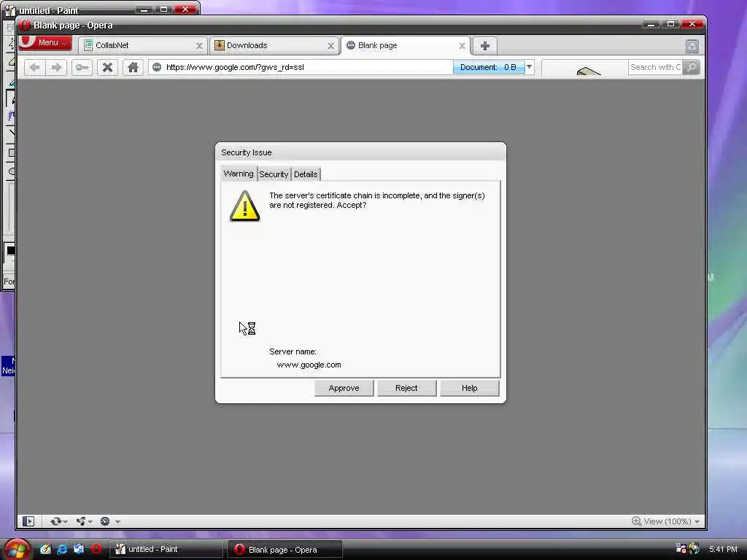Go to the Home page icon

click(133, 67)
